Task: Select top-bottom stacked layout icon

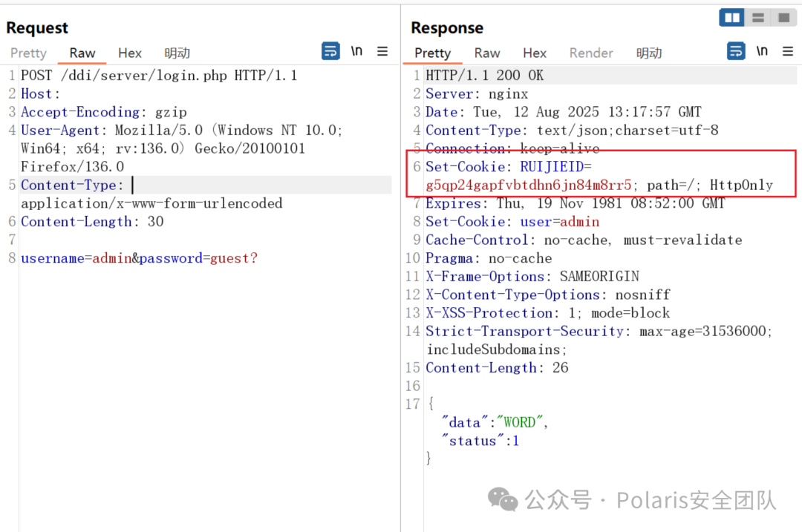Action: point(758,18)
